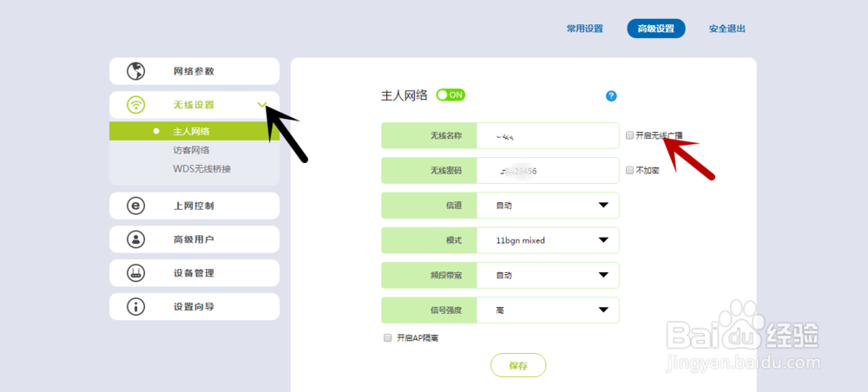Open the 网络参数 menu
The image size is (868, 392).
point(194,71)
